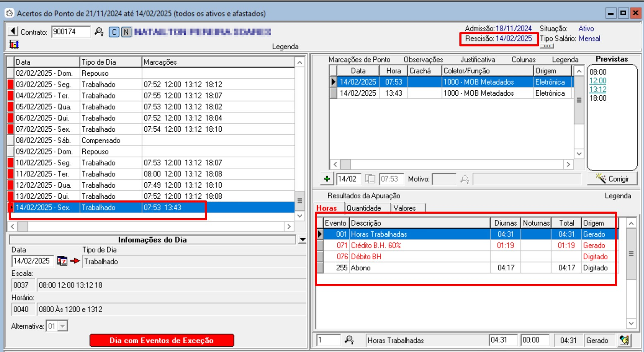Screen dimensions: 644x352
Task: Click the 14/02/2025 date field in Informações
Action: point(33,261)
